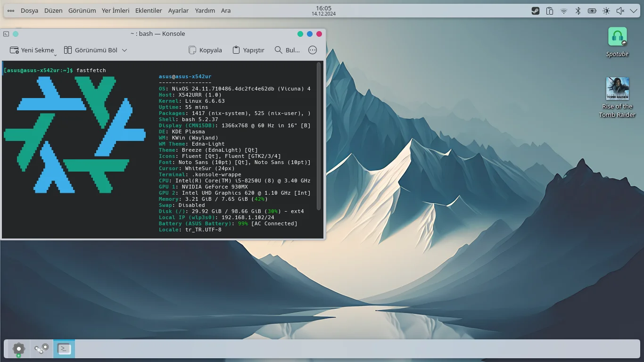Click the teal pin button in Konsole title bar
This screenshot has height=362, width=644.
16,34
